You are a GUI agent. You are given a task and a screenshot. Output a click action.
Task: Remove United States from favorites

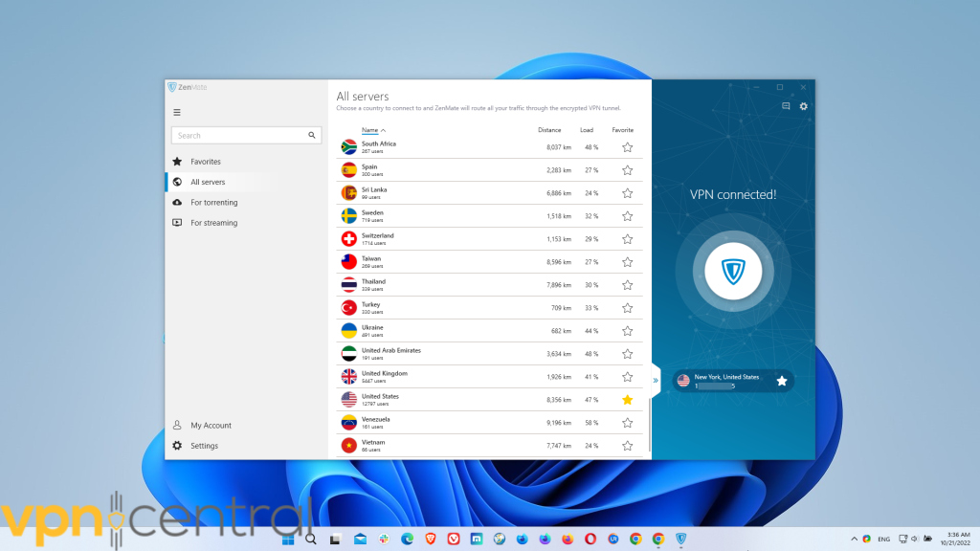click(x=628, y=400)
